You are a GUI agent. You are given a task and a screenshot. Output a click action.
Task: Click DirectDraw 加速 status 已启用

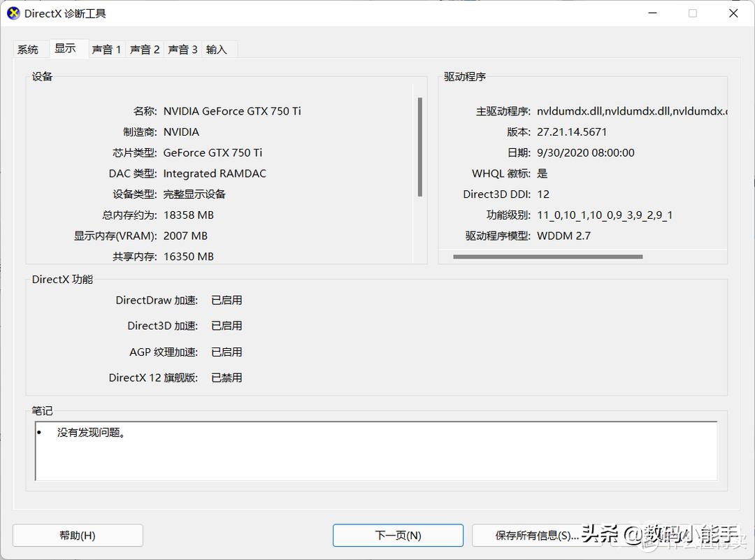pos(226,300)
